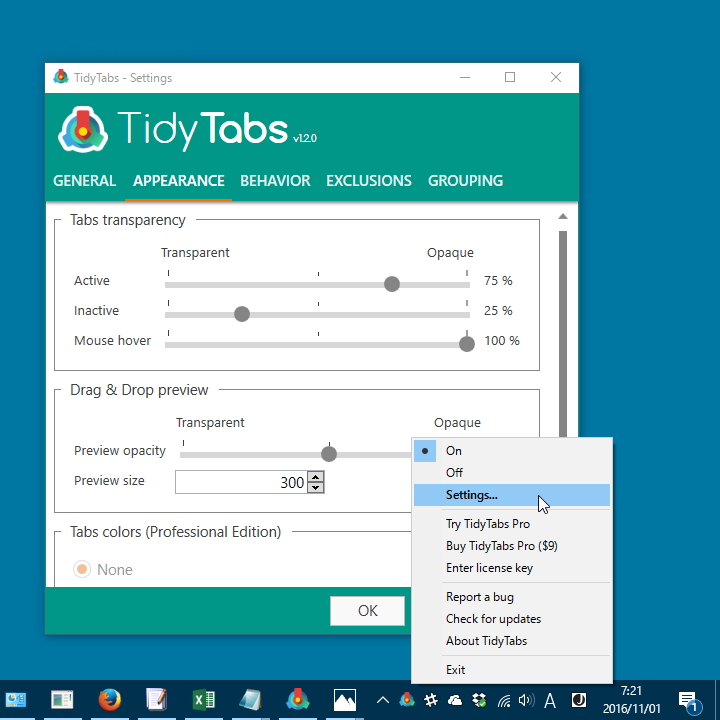This screenshot has height=720, width=720.
Task: Open Firefox from the taskbar
Action: click(x=109, y=699)
